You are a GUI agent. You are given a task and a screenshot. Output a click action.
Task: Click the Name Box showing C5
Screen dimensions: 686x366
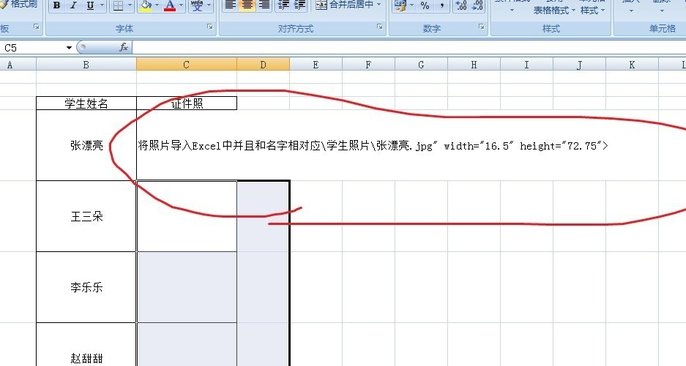click(x=33, y=48)
